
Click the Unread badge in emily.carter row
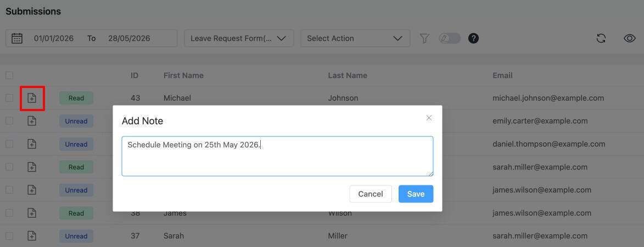pos(76,121)
